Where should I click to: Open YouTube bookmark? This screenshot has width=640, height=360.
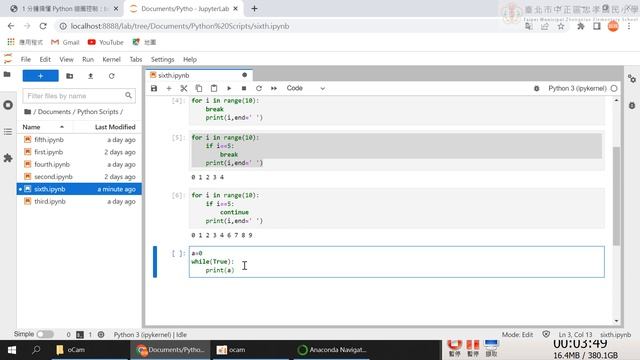105,42
